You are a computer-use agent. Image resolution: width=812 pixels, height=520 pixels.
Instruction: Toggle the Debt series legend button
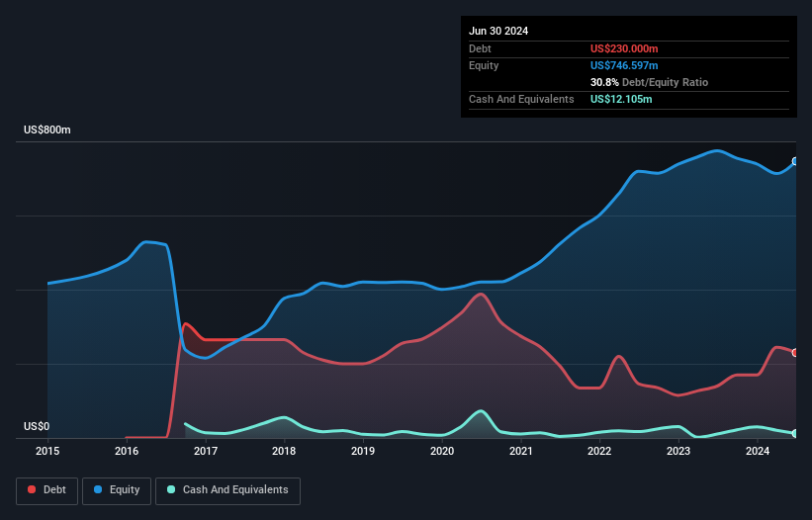[x=46, y=490]
